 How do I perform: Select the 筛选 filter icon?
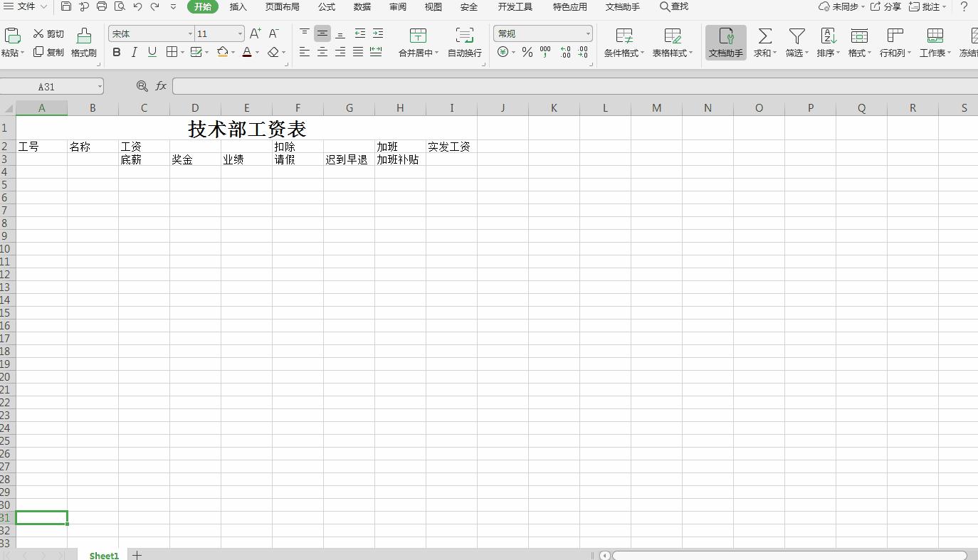[x=796, y=41]
